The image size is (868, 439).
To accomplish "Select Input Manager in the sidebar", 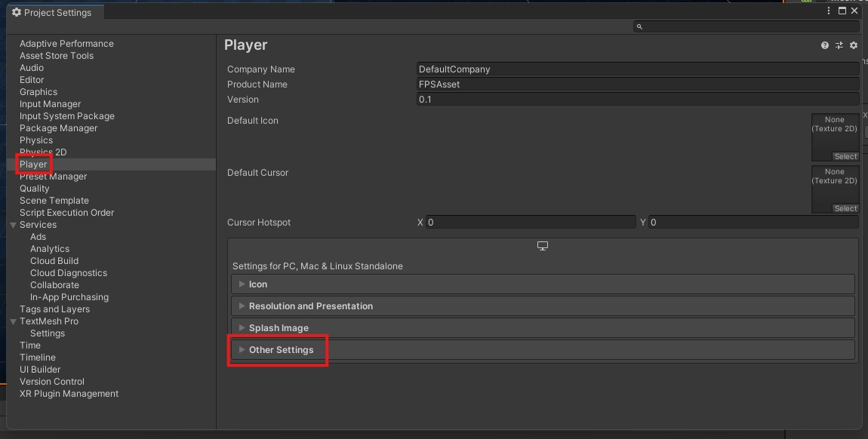I will (x=50, y=104).
